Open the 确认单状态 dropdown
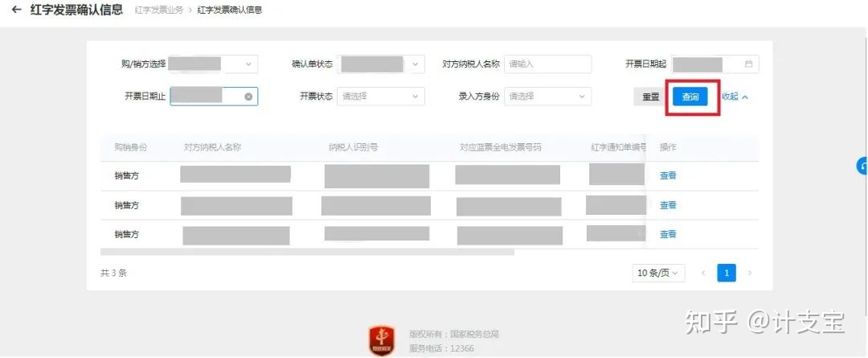This screenshot has height=358, width=868. point(381,64)
